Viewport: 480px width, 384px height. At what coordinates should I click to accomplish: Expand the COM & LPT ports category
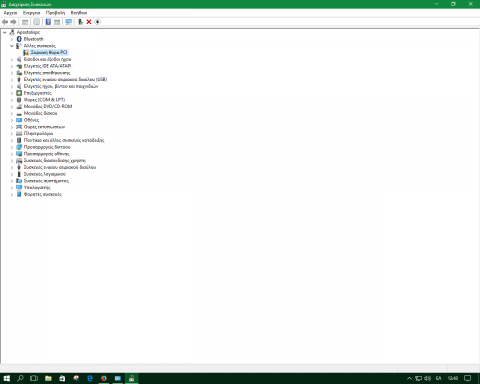pyautogui.click(x=12, y=100)
